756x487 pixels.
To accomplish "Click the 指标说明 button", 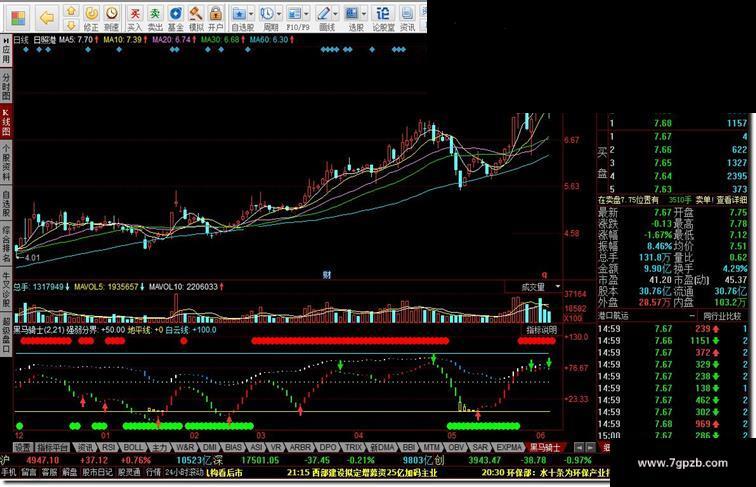I will click(541, 330).
